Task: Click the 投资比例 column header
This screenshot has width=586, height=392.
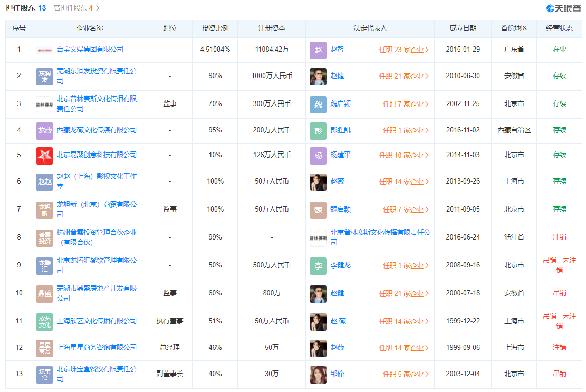Action: (x=215, y=28)
